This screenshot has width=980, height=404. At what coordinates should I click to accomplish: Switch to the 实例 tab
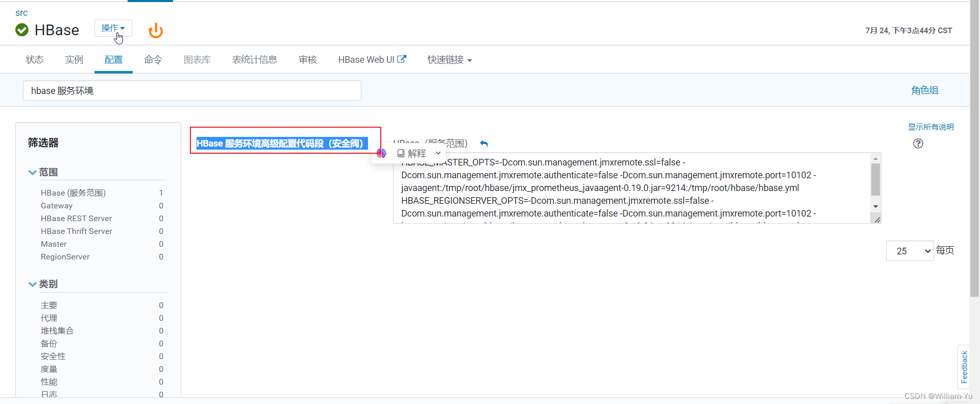click(74, 60)
